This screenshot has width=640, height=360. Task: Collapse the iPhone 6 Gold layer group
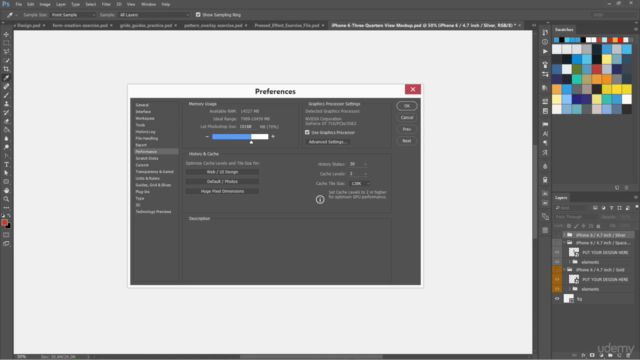pos(565,270)
